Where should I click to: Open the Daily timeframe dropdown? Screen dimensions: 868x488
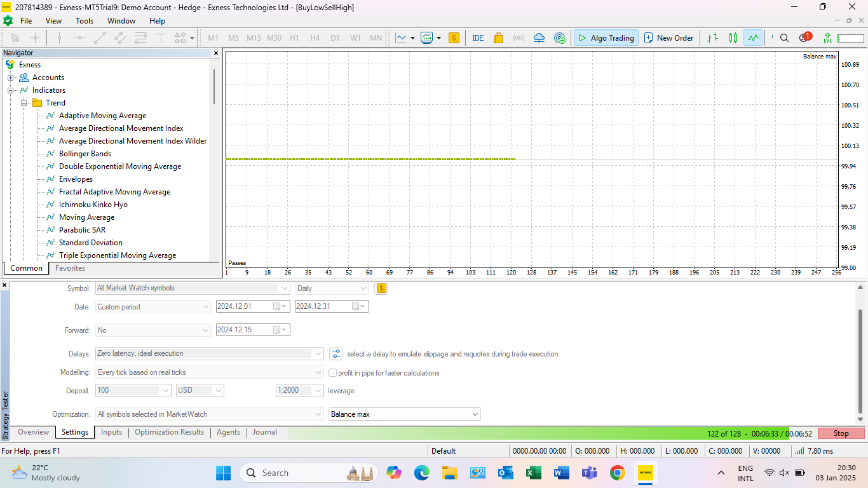332,288
